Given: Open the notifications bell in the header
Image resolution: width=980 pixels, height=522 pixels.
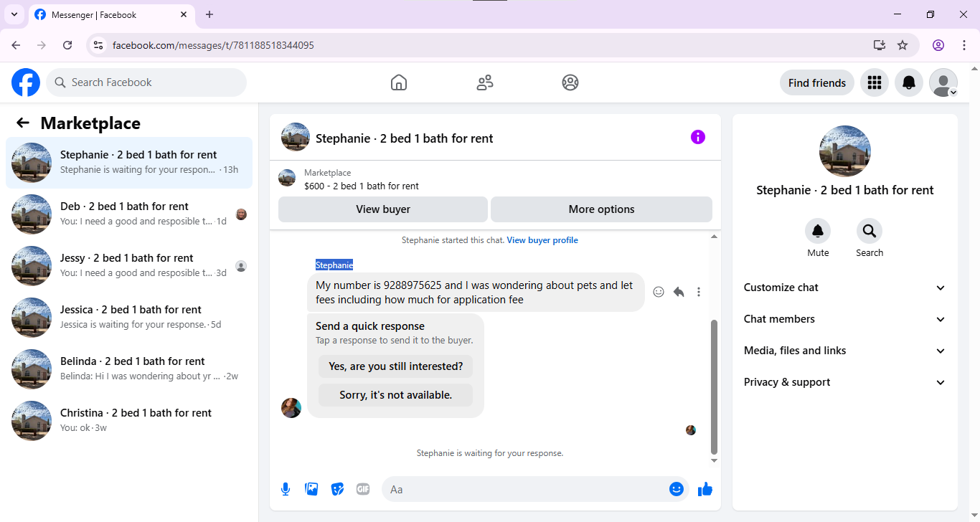Looking at the screenshot, I should (909, 82).
